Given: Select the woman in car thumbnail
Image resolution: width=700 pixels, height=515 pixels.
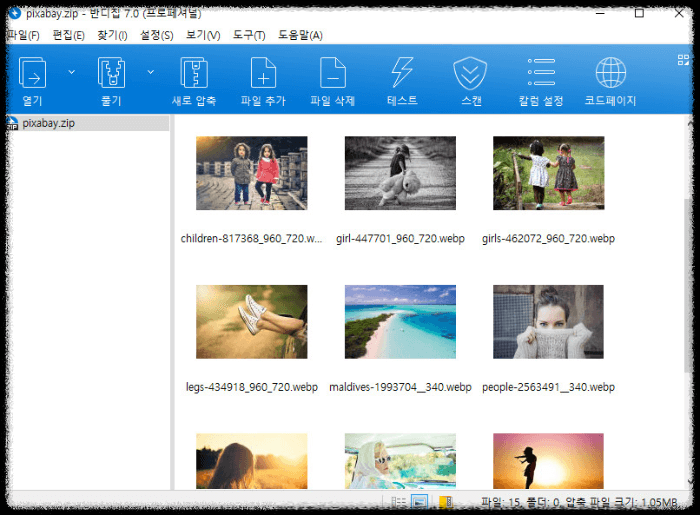Looking at the screenshot, I should pos(400,461).
